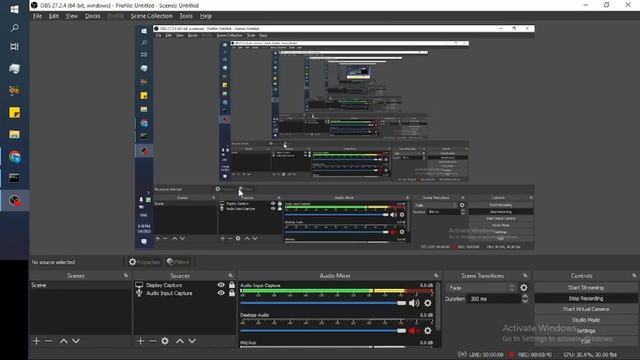The height and width of the screenshot is (360, 640).
Task: Click the Studio Mode button
Action: point(586,320)
